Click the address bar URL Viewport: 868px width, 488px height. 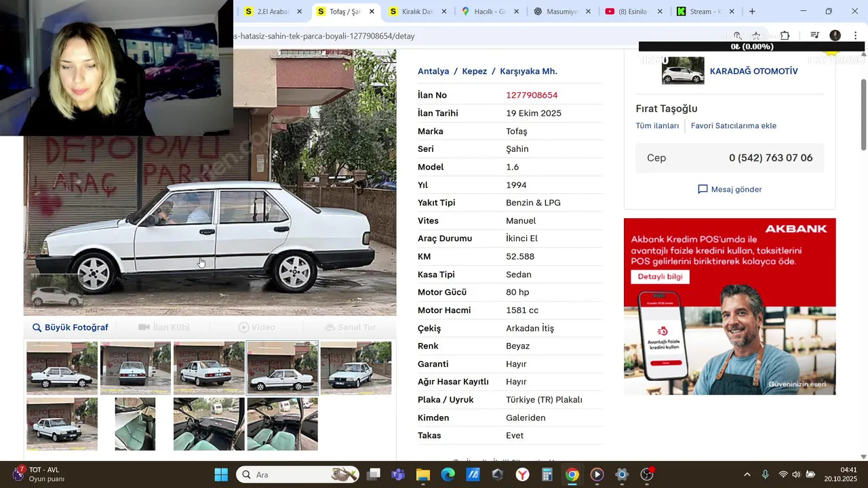click(x=324, y=36)
